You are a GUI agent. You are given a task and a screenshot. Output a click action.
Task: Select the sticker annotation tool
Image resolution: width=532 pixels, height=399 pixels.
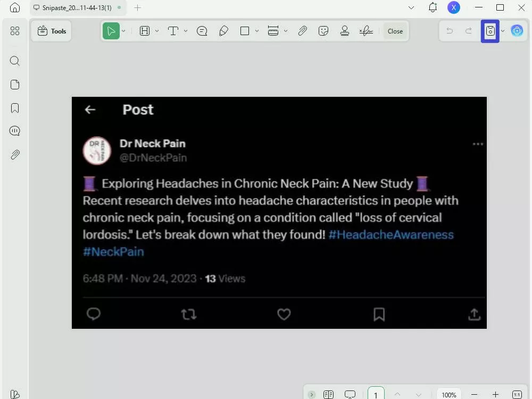tap(323, 31)
